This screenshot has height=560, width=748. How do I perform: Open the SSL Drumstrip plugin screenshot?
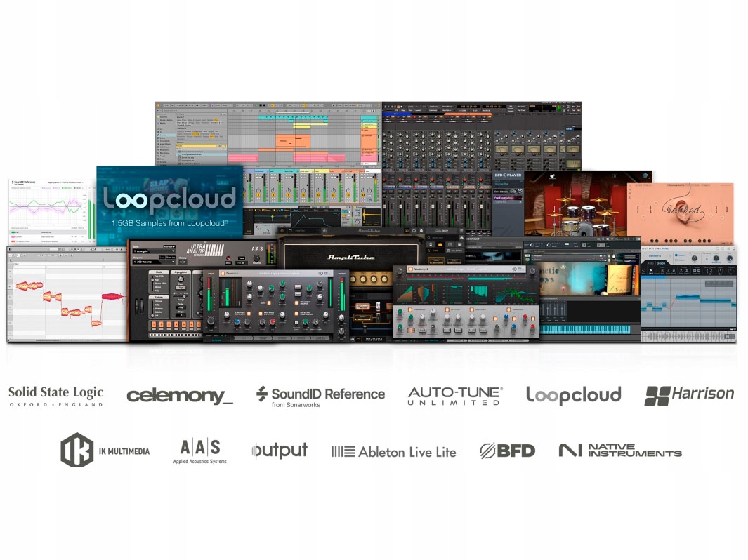tap(276, 305)
